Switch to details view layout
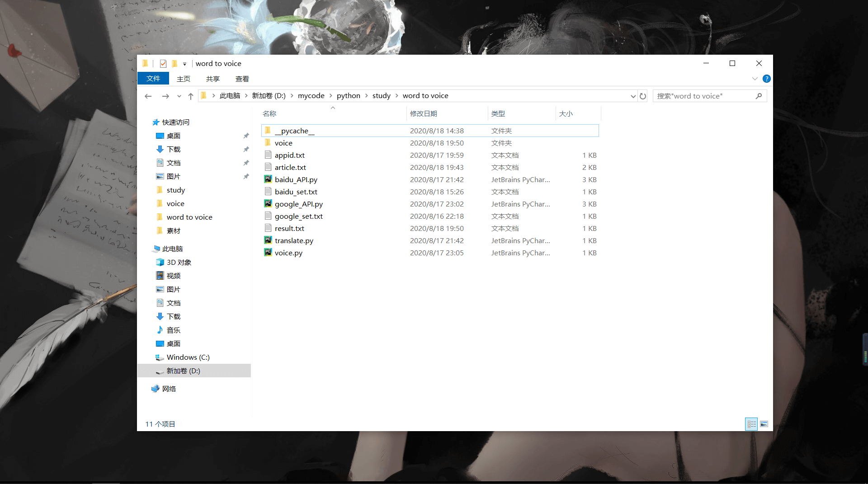 point(751,424)
